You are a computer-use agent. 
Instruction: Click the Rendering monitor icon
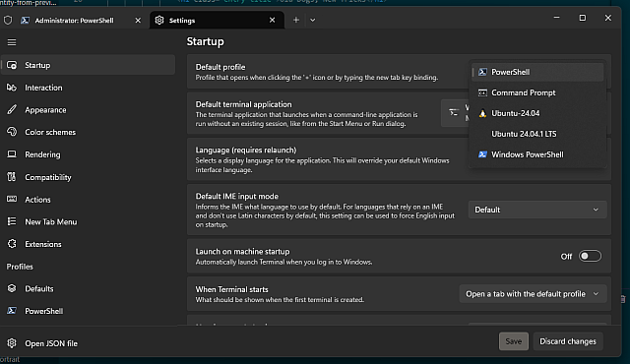(12, 154)
